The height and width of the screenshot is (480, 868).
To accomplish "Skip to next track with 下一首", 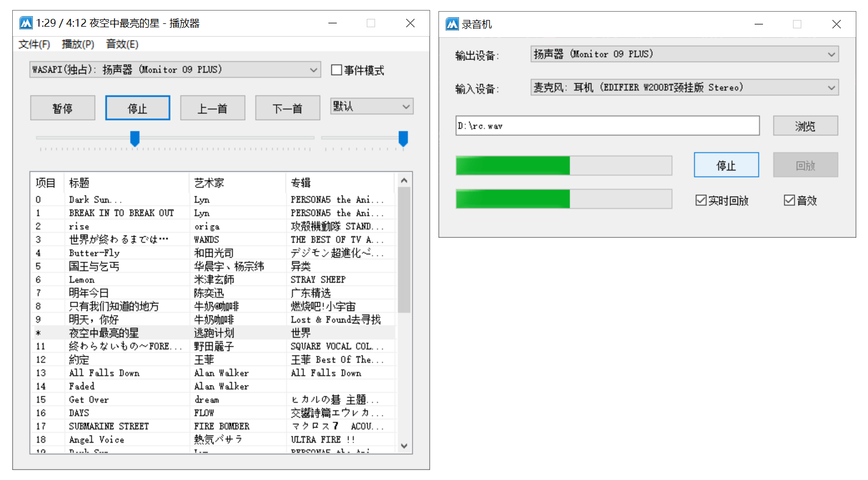I will 288,108.
